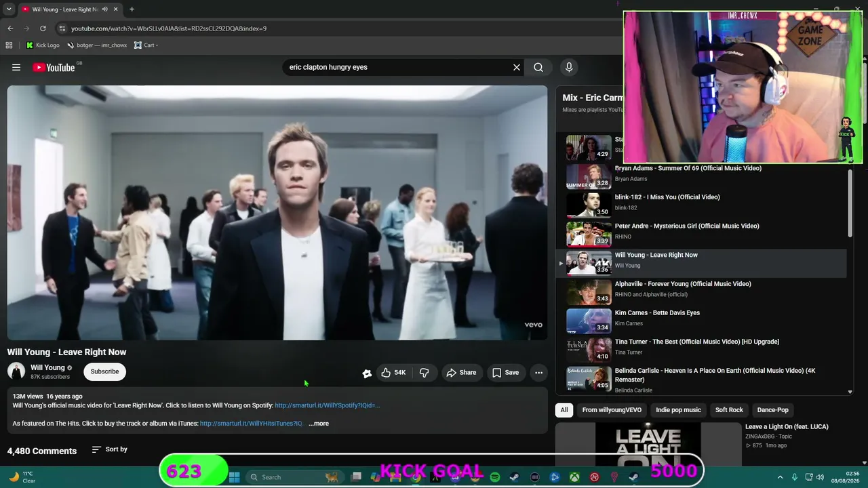Like the video with thumbs up
The width and height of the screenshot is (868, 488).
click(393, 372)
